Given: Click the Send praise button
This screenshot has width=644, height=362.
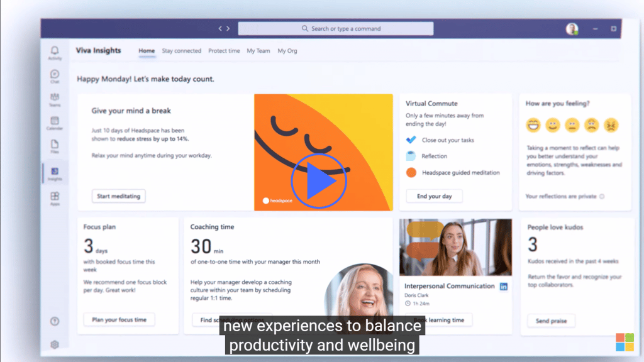Looking at the screenshot, I should point(551,321).
